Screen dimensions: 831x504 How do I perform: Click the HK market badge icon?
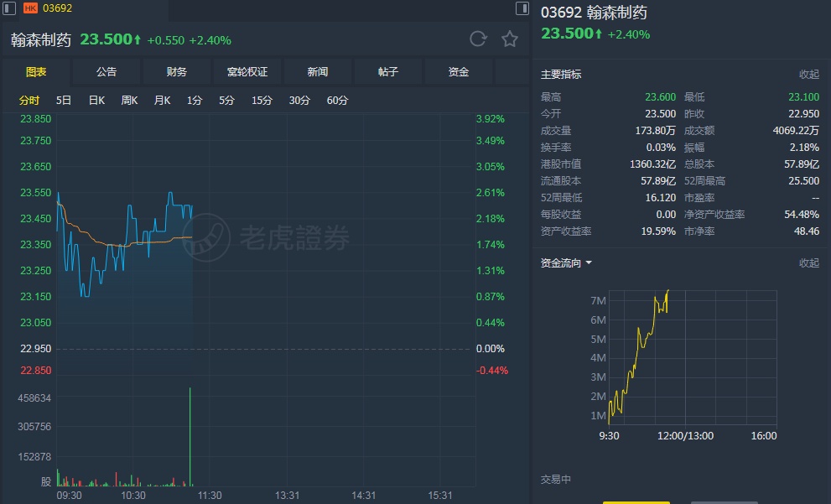coord(30,8)
